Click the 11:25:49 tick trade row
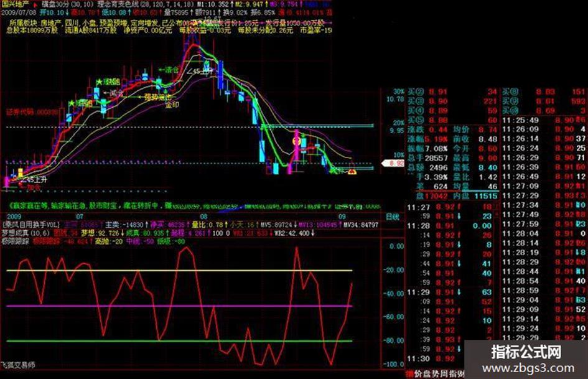The height and width of the screenshot is (379, 588). click(x=544, y=120)
